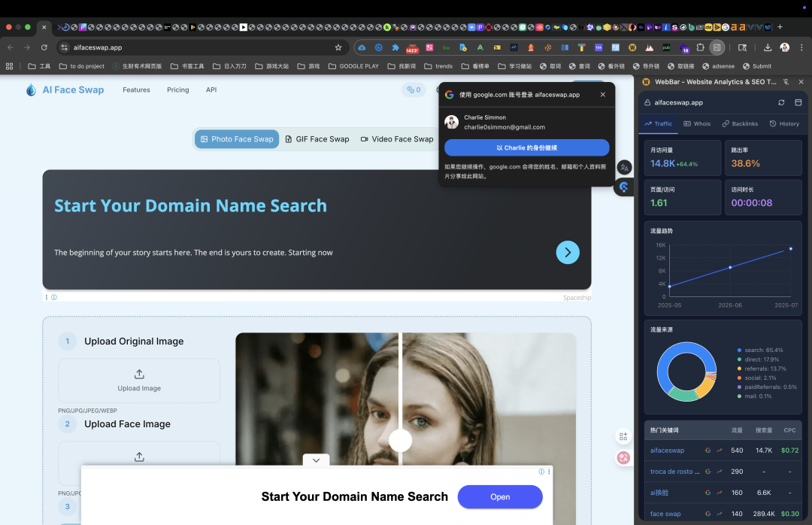
Task: Close the WebBar side panel
Action: point(801,82)
